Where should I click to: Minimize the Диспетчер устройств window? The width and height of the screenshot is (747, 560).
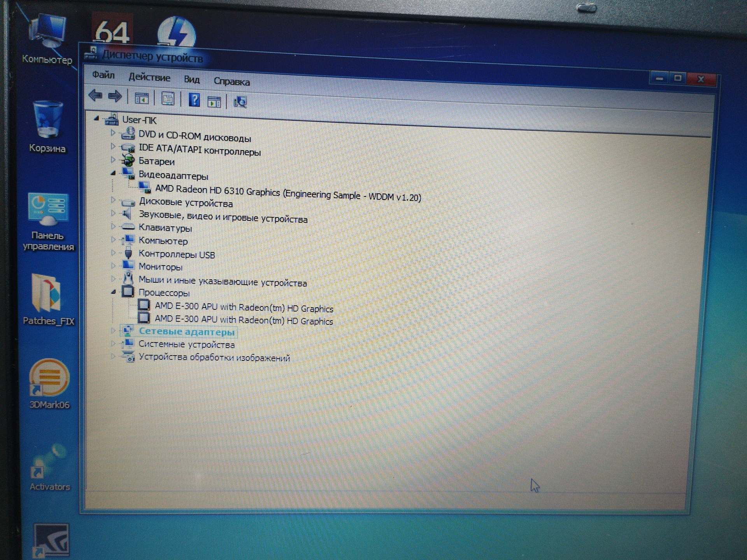pyautogui.click(x=659, y=78)
